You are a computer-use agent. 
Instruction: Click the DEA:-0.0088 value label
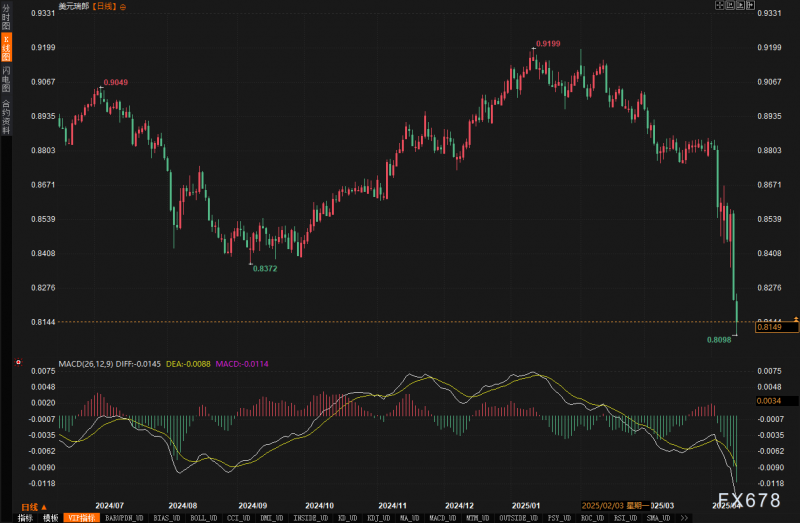click(188, 364)
